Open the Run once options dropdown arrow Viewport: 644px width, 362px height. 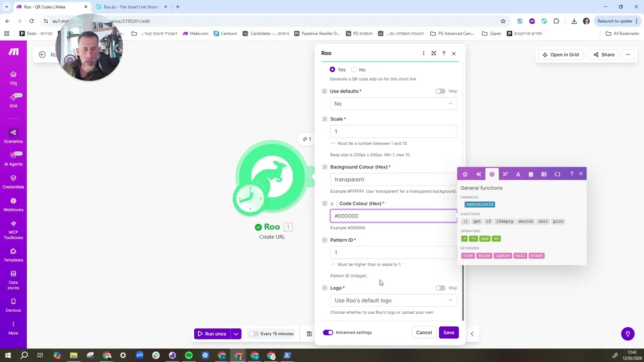[x=235, y=334]
